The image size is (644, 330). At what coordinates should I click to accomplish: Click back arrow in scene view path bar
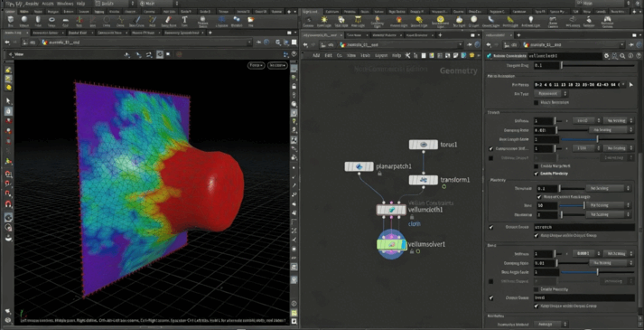pos(7,42)
